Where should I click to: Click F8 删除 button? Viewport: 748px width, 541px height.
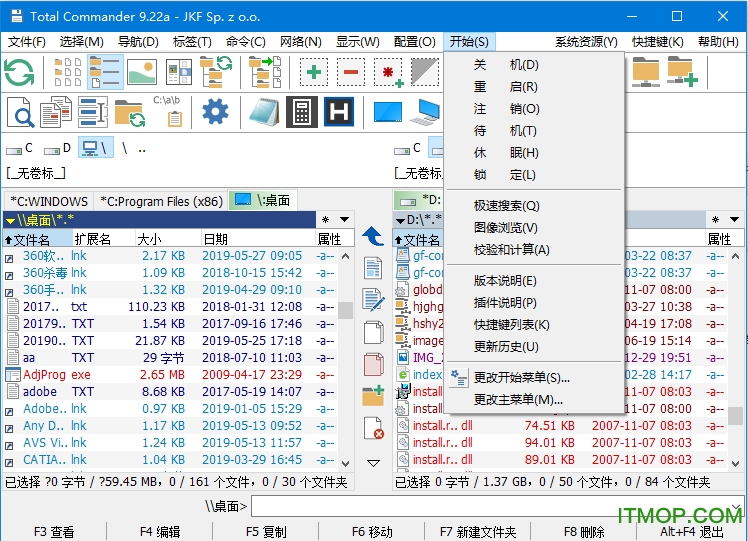tap(584, 531)
